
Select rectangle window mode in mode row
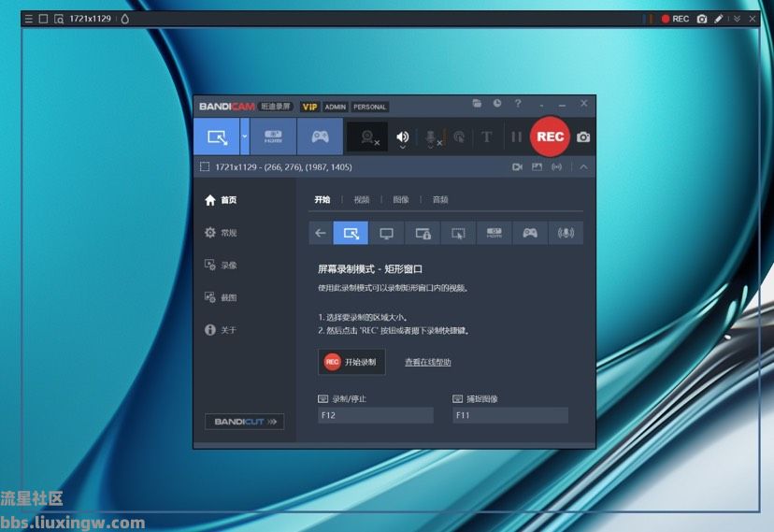click(351, 233)
